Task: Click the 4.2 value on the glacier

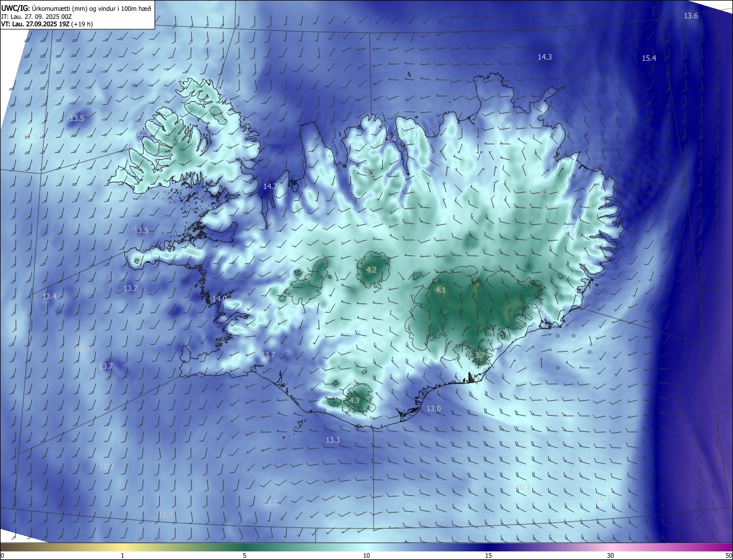Action: [x=371, y=270]
